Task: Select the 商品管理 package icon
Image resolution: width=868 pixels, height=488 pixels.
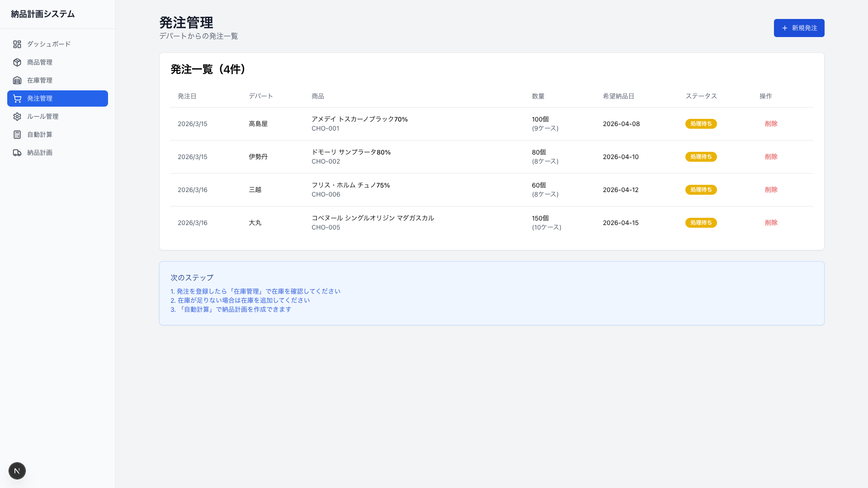Action: point(17,62)
